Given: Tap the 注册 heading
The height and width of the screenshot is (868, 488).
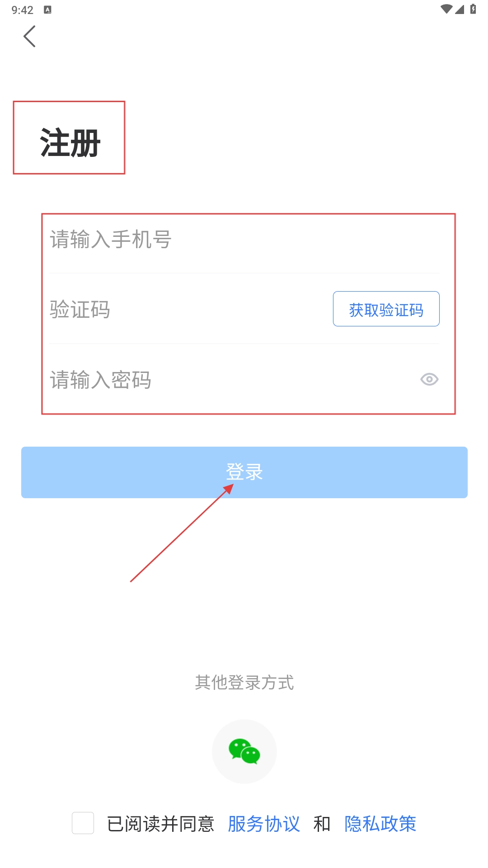Looking at the screenshot, I should (x=70, y=143).
